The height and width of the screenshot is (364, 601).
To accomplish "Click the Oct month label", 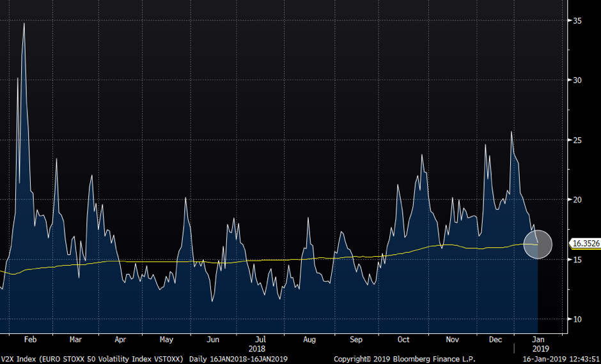I will pos(403,340).
